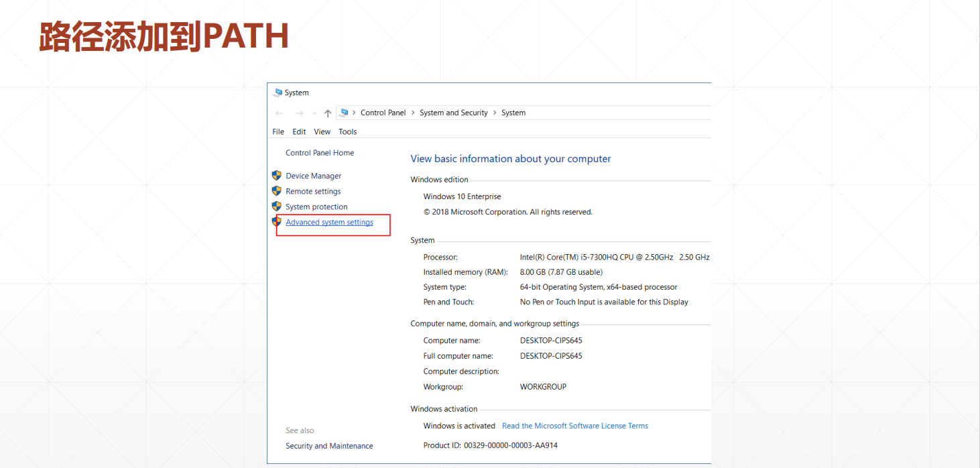
Task: Open the View menu
Action: coord(322,131)
